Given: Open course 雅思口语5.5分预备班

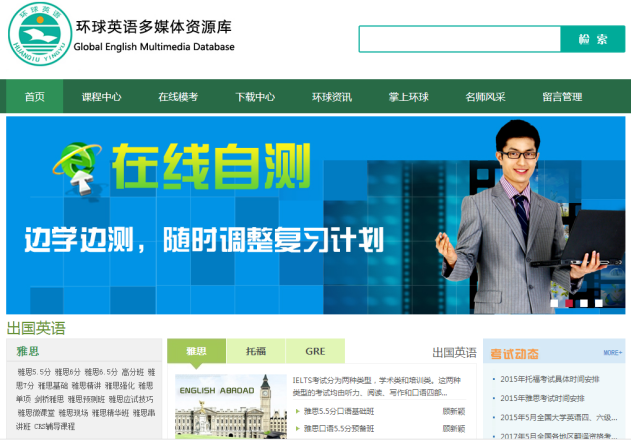Looking at the screenshot, I should pyautogui.click(x=339, y=428).
